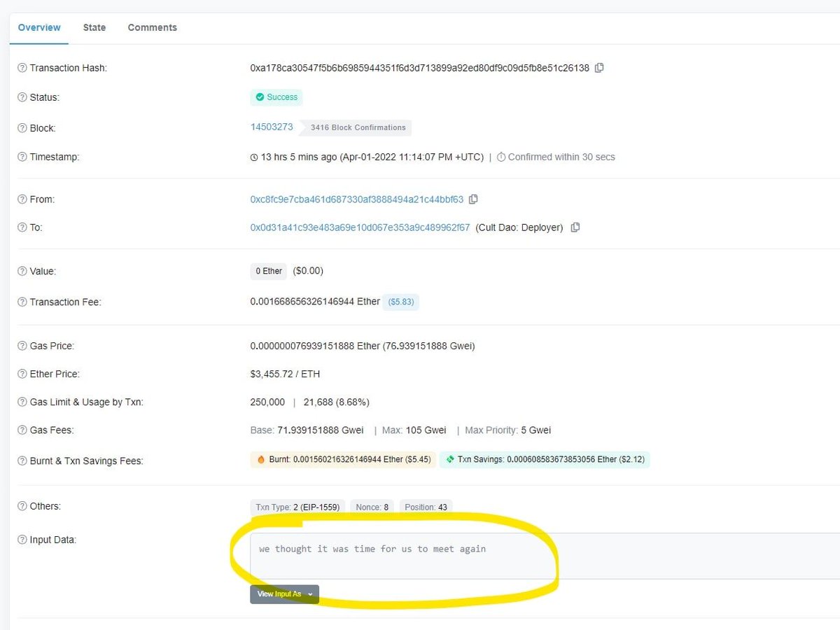Image resolution: width=840 pixels, height=630 pixels.
Task: Click the $5.83 transaction fee badge
Action: coord(400,302)
